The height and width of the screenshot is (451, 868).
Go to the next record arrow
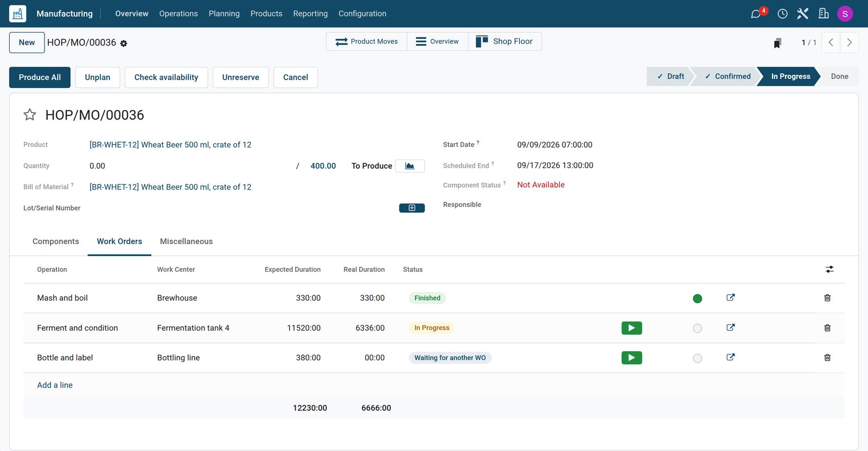850,42
